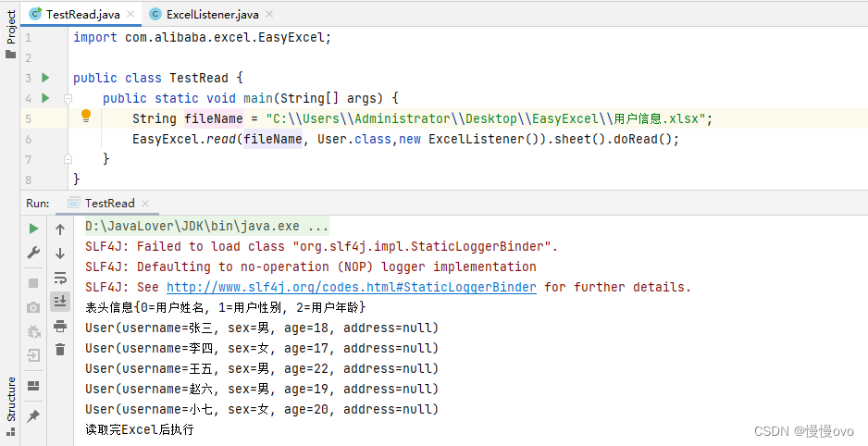
Task: Collapse the main method fold marker
Action: point(68,98)
